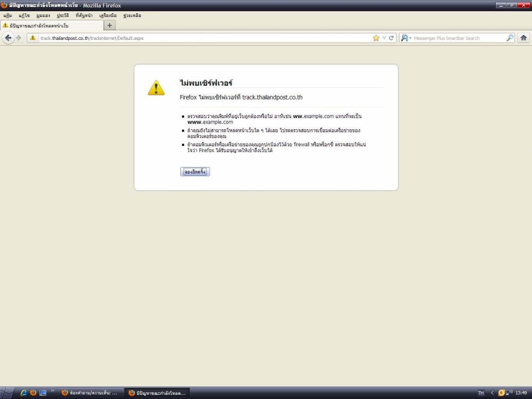Expand hidden system tray icons chevron

coord(492,393)
